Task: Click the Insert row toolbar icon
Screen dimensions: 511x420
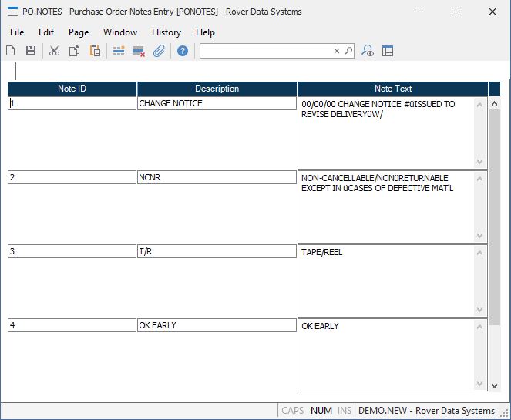Action: pyautogui.click(x=119, y=51)
